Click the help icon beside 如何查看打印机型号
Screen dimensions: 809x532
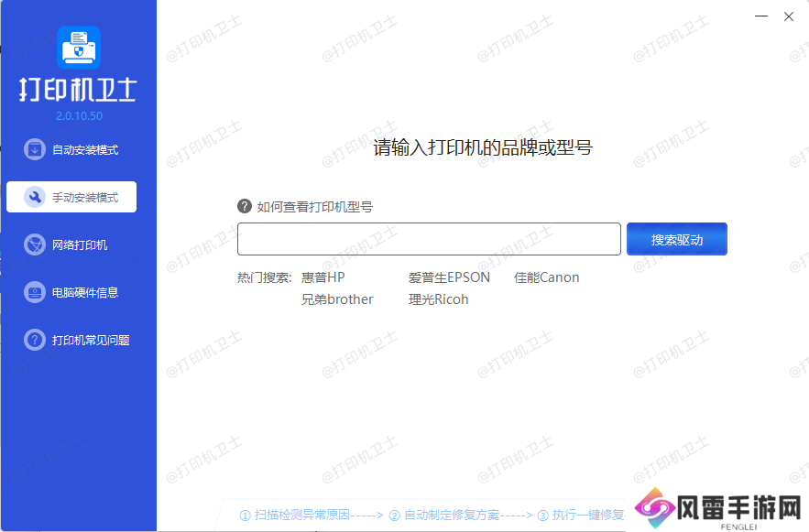coord(246,205)
